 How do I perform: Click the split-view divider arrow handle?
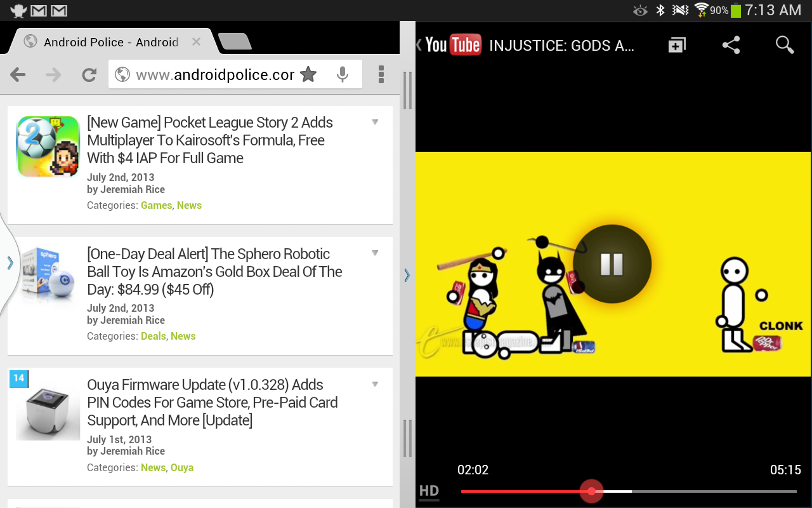(407, 274)
